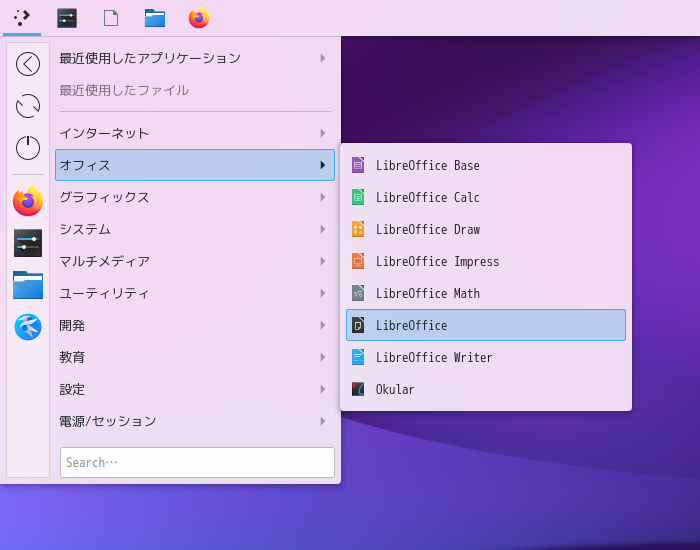This screenshot has height=550, width=700.
Task: Open System Settings from menu sidebar favorites
Action: (x=28, y=243)
